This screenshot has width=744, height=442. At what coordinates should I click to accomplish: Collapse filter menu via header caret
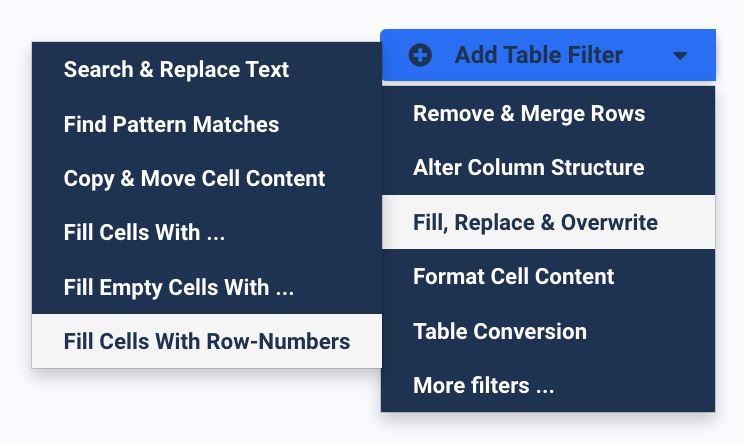click(680, 56)
